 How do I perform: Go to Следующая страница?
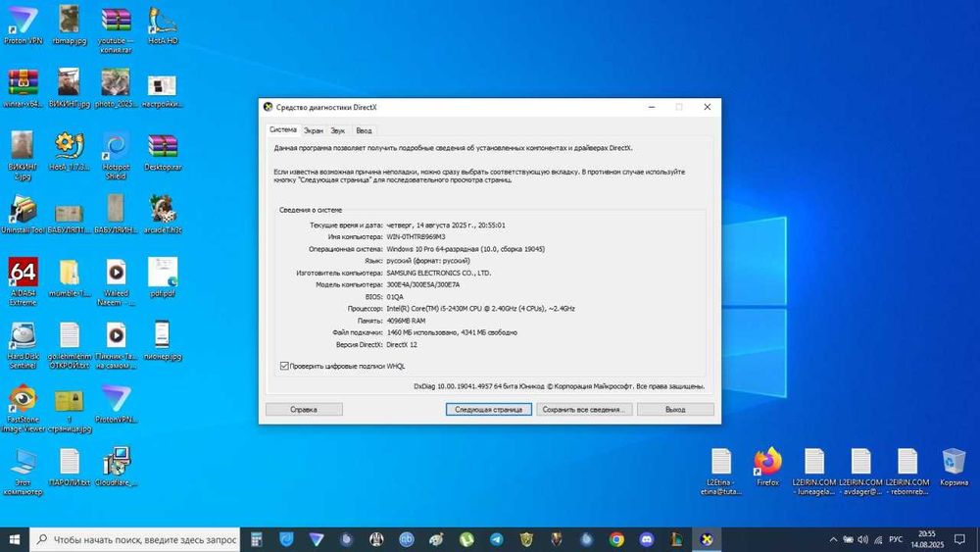click(488, 410)
